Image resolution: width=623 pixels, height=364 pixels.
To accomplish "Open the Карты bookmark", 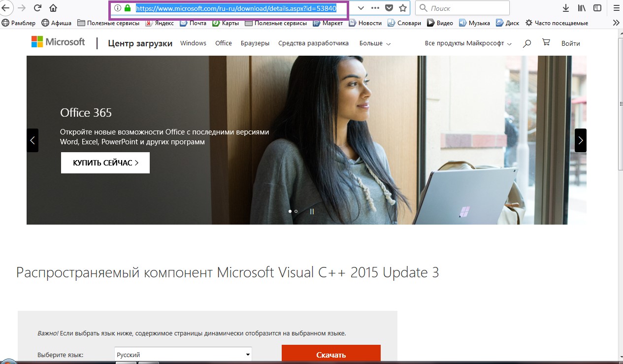I will pyautogui.click(x=226, y=23).
